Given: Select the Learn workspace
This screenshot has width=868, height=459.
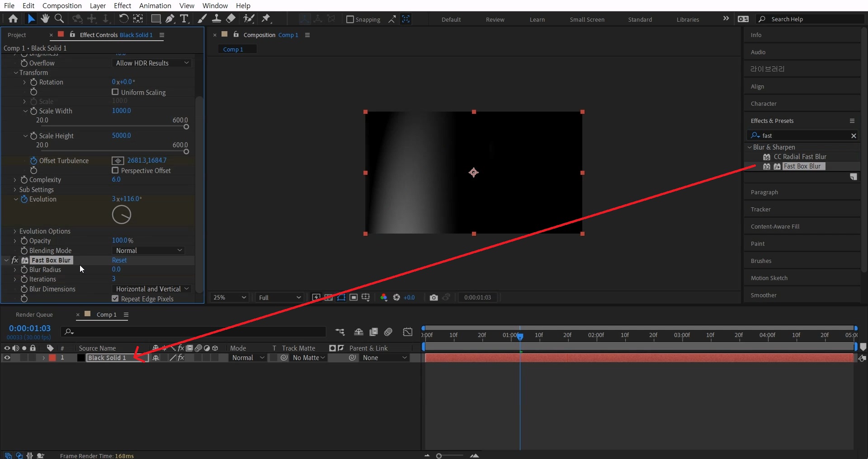Looking at the screenshot, I should (x=537, y=19).
